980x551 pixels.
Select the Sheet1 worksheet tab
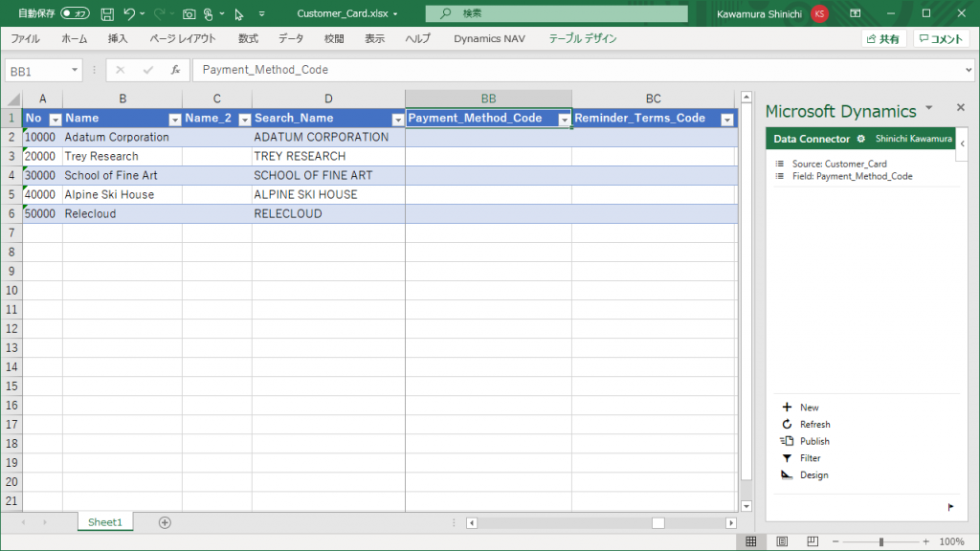point(105,522)
